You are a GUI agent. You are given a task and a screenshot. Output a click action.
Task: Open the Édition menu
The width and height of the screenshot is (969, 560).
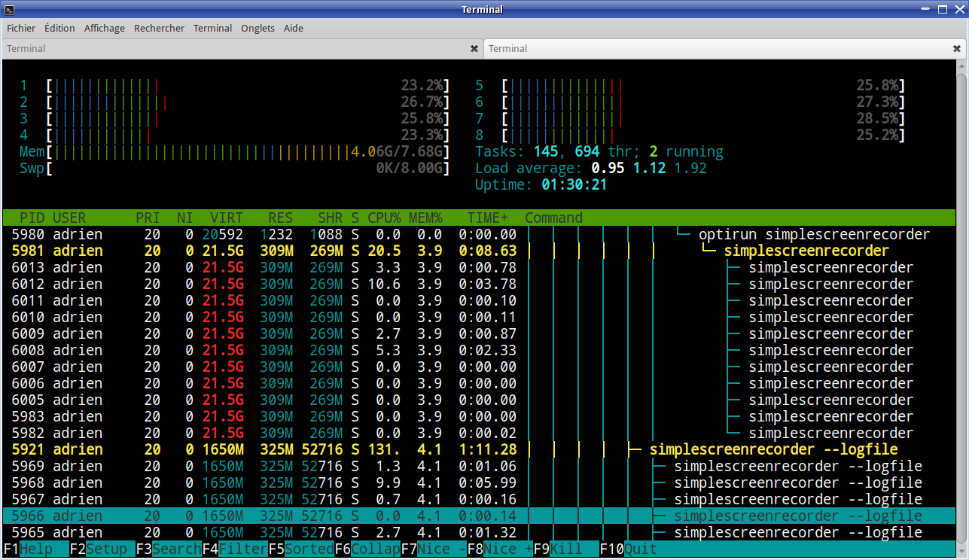[59, 28]
